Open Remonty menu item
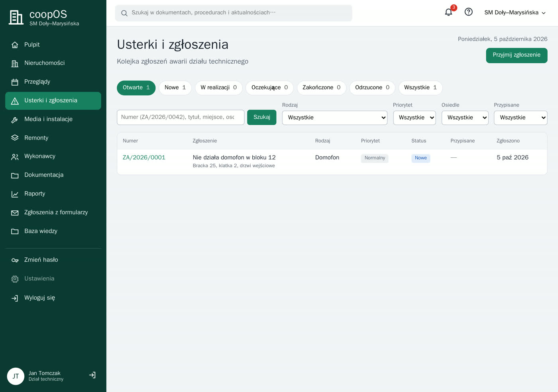This screenshot has width=558, height=392. tap(53, 138)
